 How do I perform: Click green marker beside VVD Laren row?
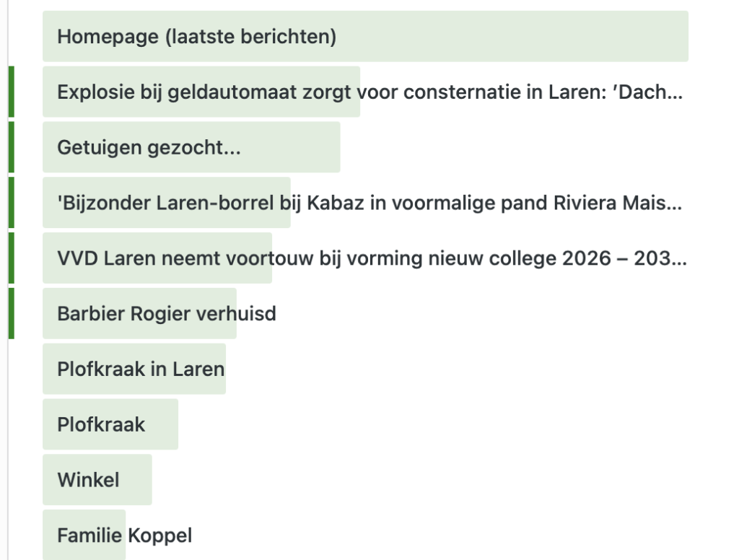coord(11,258)
